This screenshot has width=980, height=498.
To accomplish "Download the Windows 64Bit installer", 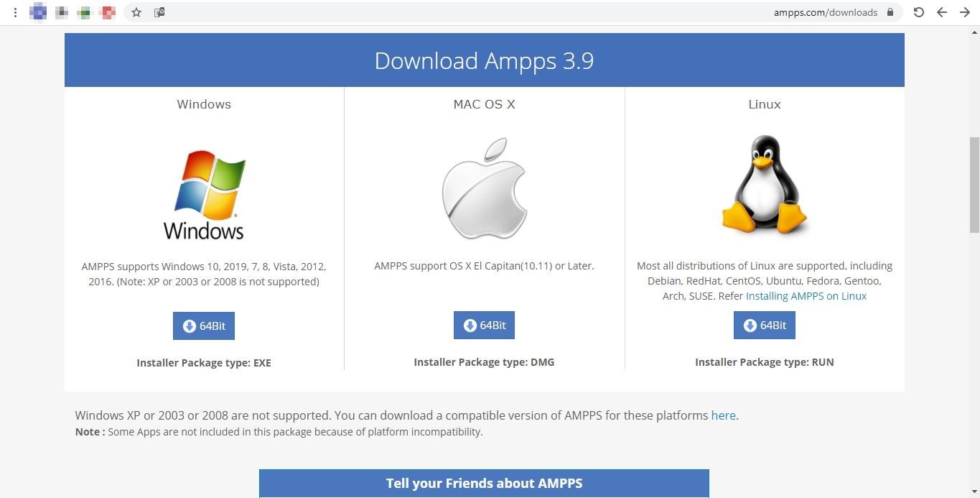I will click(204, 326).
